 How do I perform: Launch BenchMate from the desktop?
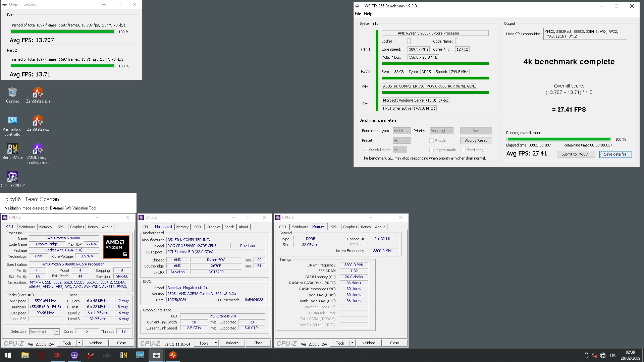coord(12,152)
